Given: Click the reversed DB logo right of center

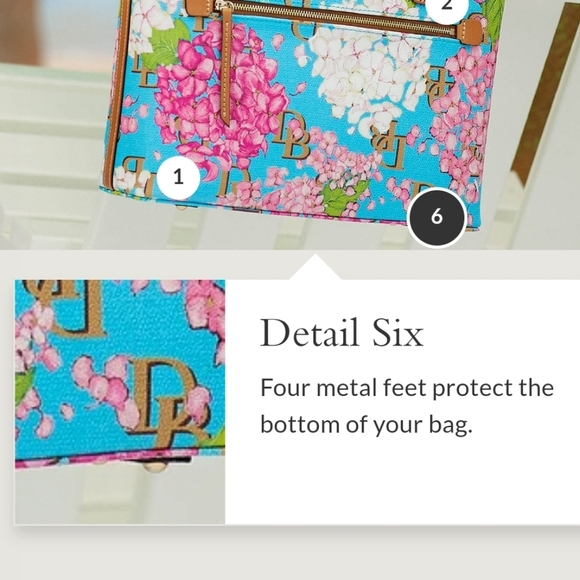Looking at the screenshot, I should pos(388,144).
